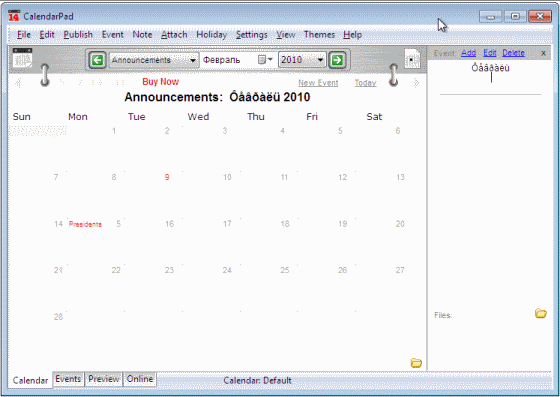The height and width of the screenshot is (397, 560).
Task: Switch to the Events tab
Action: pos(68,379)
